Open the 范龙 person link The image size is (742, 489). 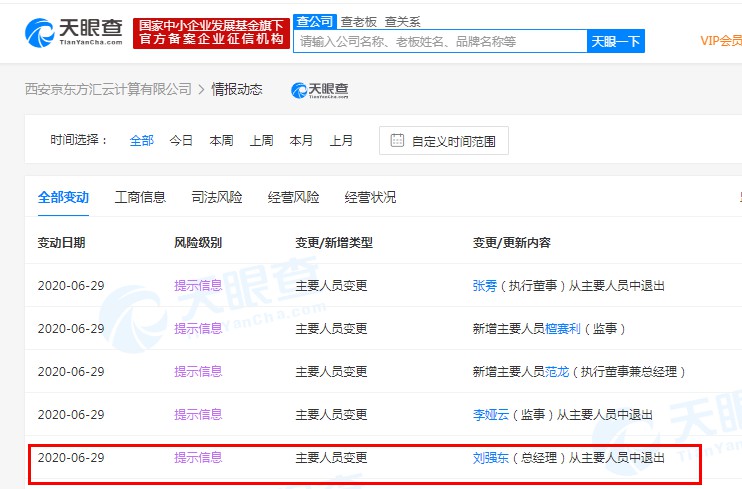click(x=557, y=372)
